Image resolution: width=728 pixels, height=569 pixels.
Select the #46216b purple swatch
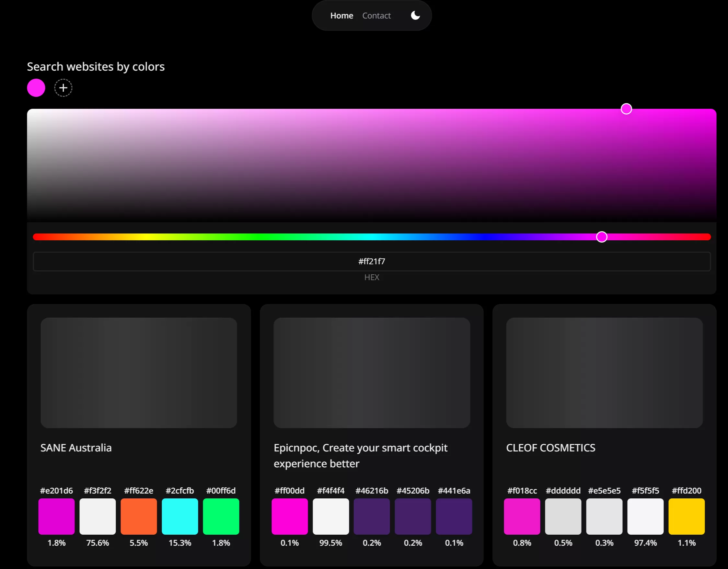tap(371, 516)
